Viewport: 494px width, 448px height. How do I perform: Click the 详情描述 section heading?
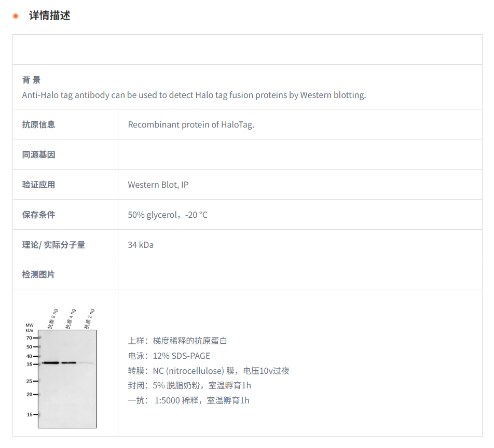point(49,16)
